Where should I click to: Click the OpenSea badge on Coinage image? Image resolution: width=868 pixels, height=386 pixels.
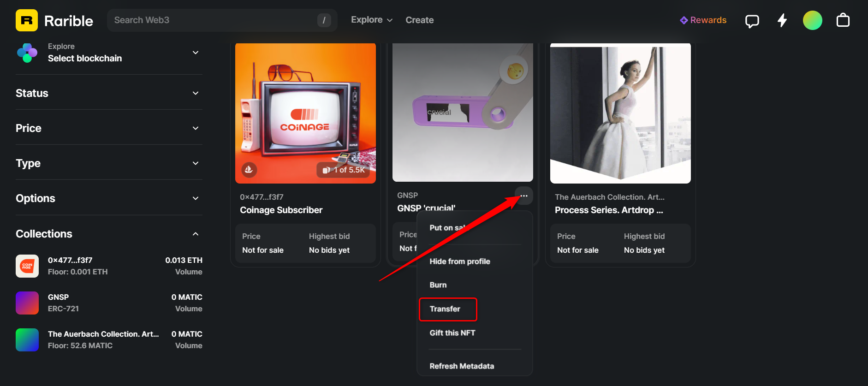click(x=249, y=170)
